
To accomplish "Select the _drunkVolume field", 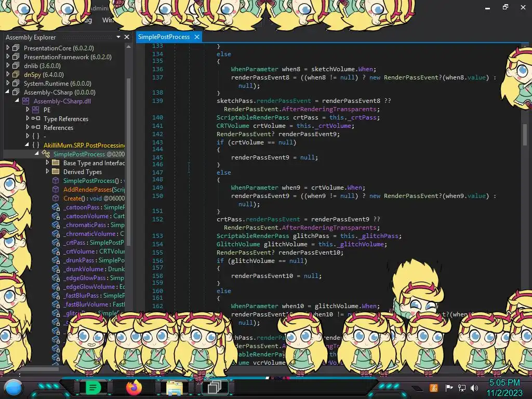I will [x=94, y=269].
